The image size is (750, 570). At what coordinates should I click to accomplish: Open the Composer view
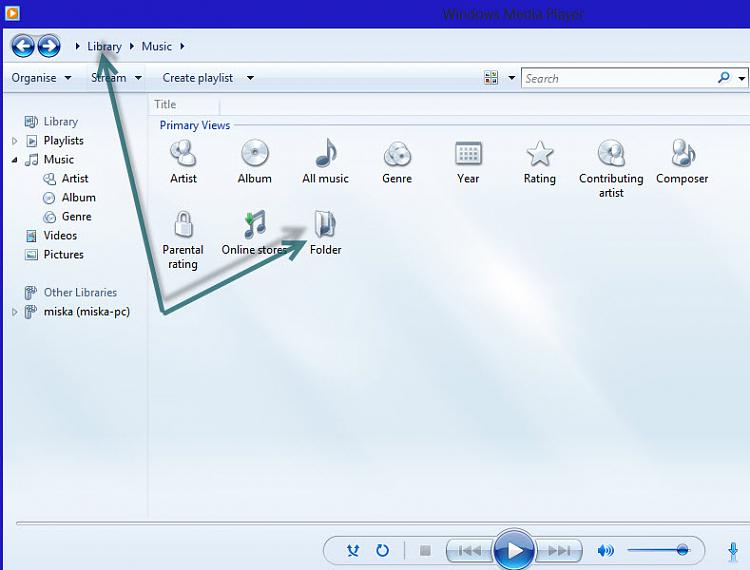click(682, 162)
